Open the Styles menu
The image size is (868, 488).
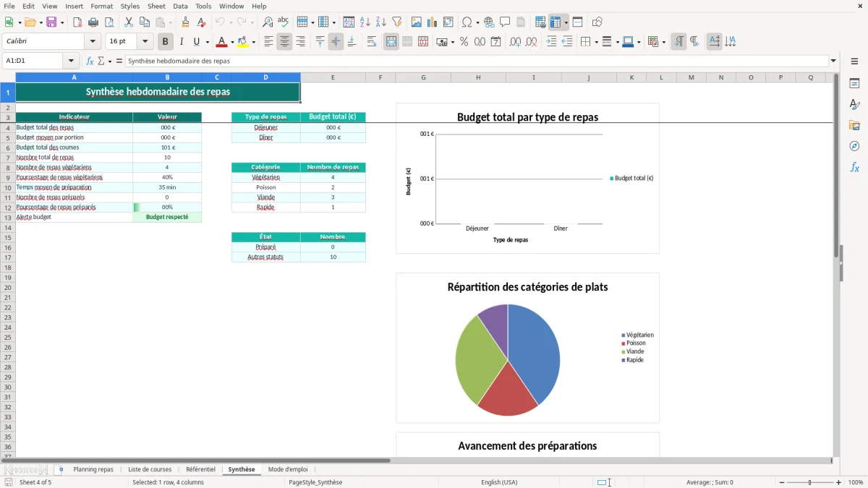(130, 6)
